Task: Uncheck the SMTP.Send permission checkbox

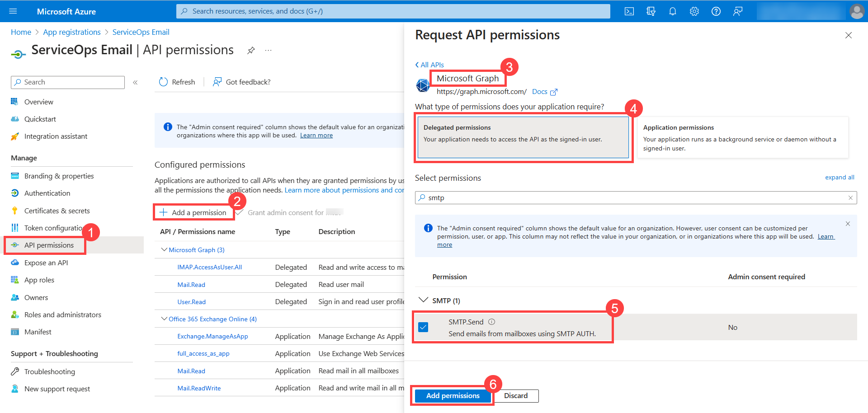Action: 423,327
